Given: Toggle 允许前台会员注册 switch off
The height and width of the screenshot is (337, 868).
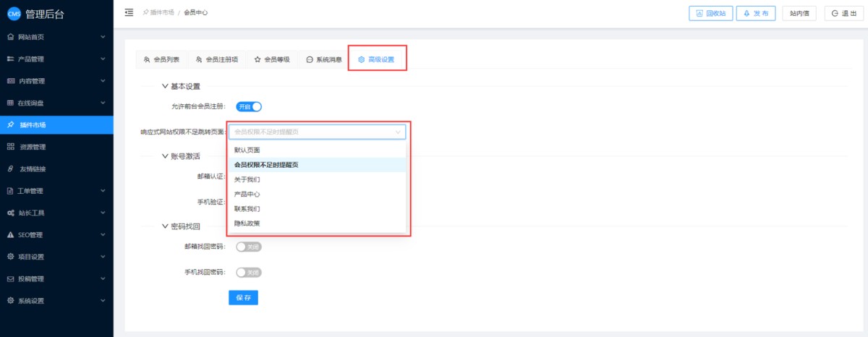Looking at the screenshot, I should (x=248, y=107).
